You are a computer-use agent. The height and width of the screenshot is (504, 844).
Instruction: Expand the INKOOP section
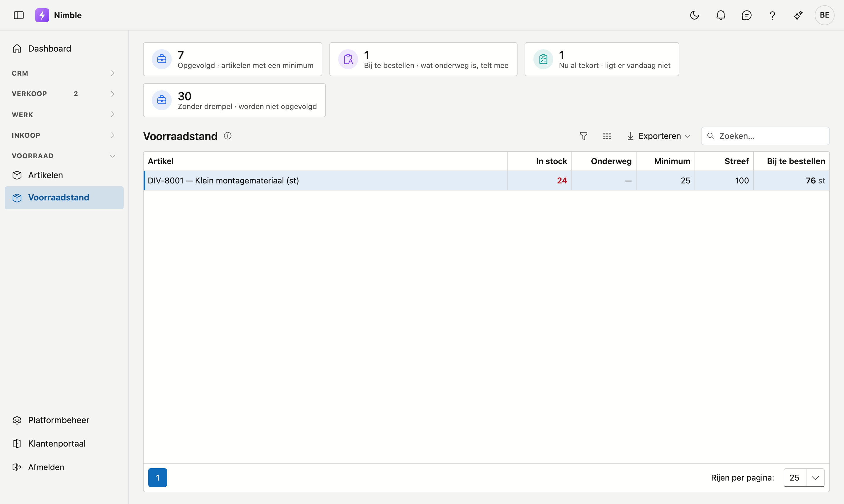pyautogui.click(x=64, y=135)
